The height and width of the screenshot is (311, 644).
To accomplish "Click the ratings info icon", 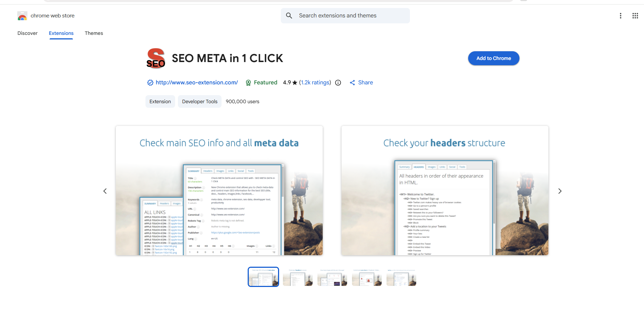I will coord(338,83).
